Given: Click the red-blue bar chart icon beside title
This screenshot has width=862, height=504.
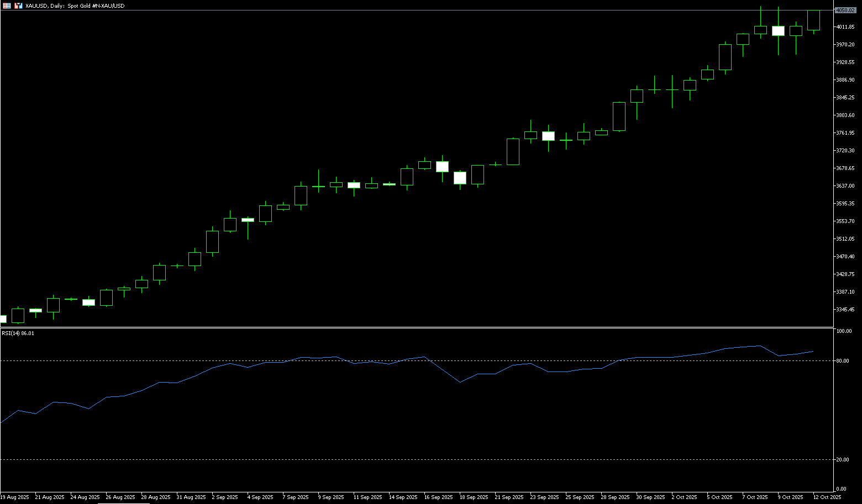Looking at the screenshot, I should 18,6.
